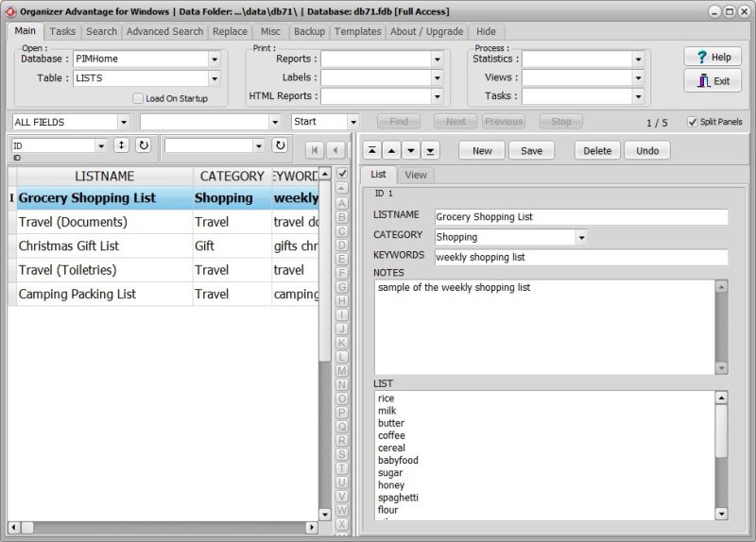Click the Save button
The image size is (756, 542).
(x=531, y=151)
